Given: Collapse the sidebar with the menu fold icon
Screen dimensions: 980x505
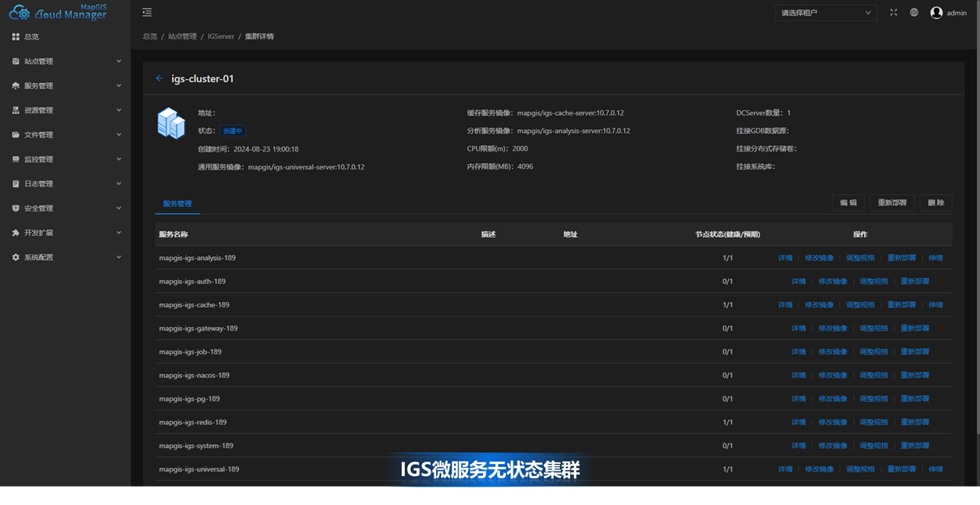Looking at the screenshot, I should (147, 12).
